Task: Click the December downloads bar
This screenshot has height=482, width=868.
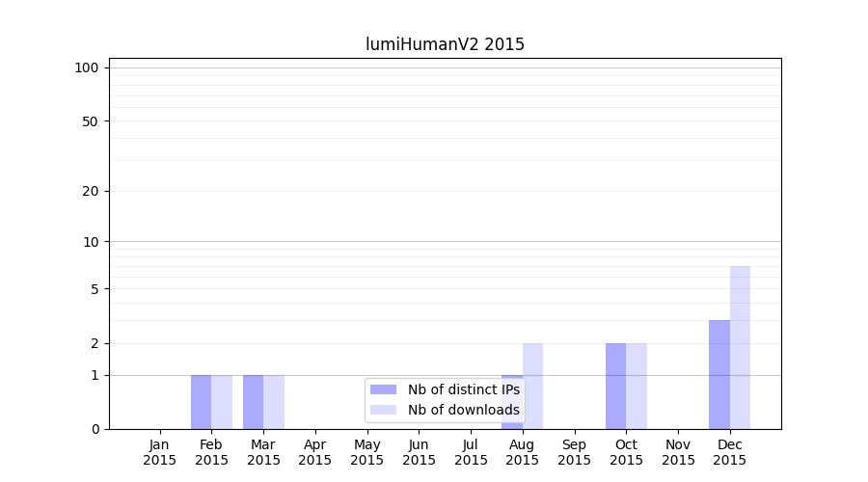Action: coord(740,347)
